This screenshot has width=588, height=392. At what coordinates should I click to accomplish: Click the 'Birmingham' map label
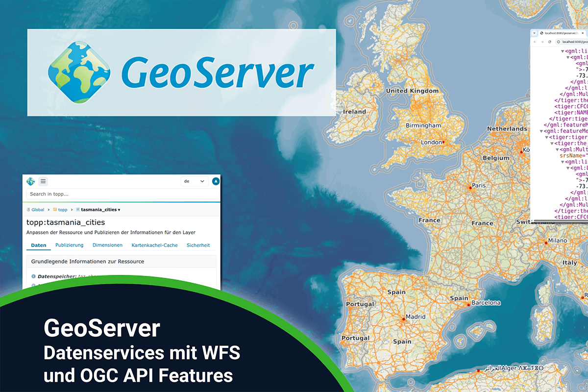tap(423, 125)
